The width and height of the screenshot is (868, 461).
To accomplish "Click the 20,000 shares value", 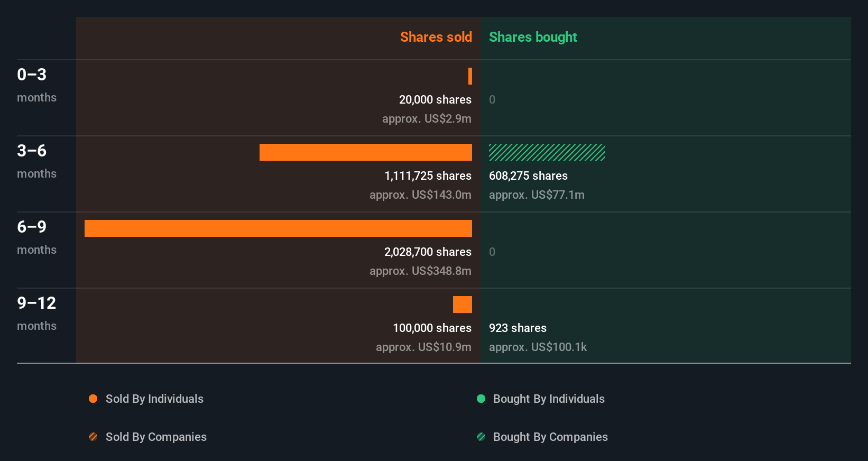I will [435, 99].
